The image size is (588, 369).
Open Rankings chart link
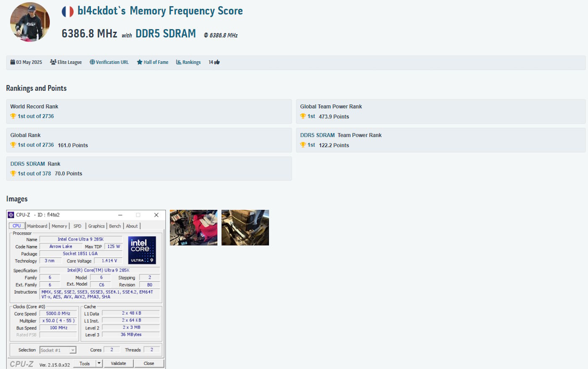pyautogui.click(x=188, y=62)
